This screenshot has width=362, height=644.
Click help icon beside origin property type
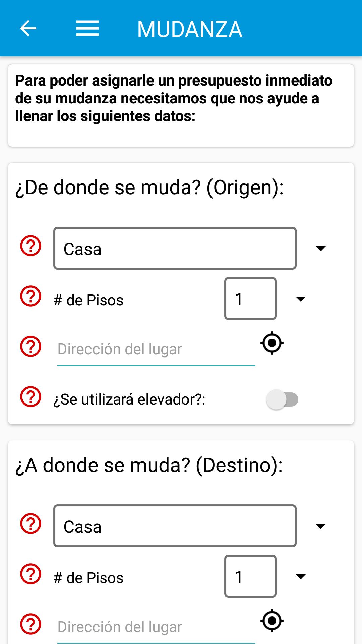pyautogui.click(x=31, y=246)
